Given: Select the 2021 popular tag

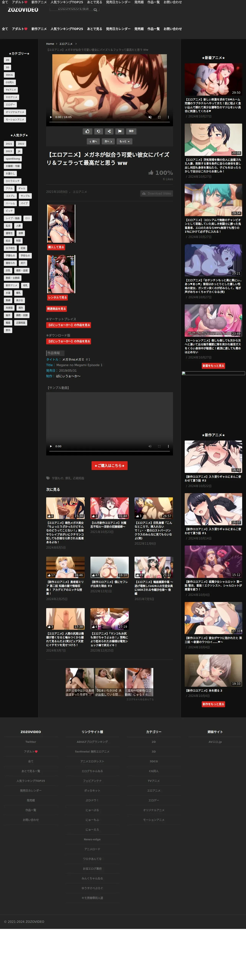Looking at the screenshot, I should [9, 144].
